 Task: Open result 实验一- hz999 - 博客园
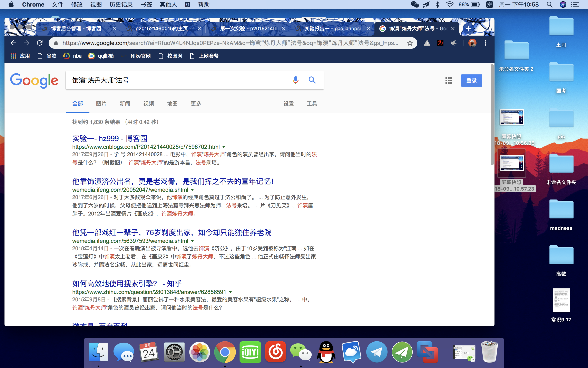point(110,138)
